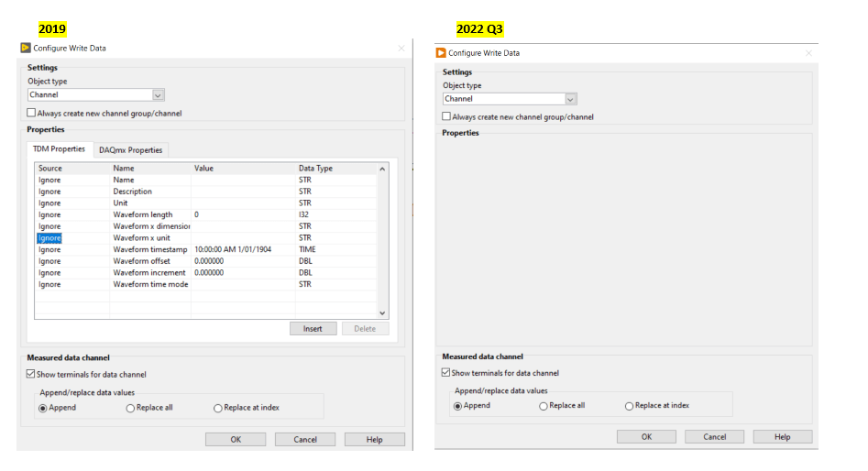Click Insert button under properties table
Viewport: 868px width, 471px height.
coord(313,329)
